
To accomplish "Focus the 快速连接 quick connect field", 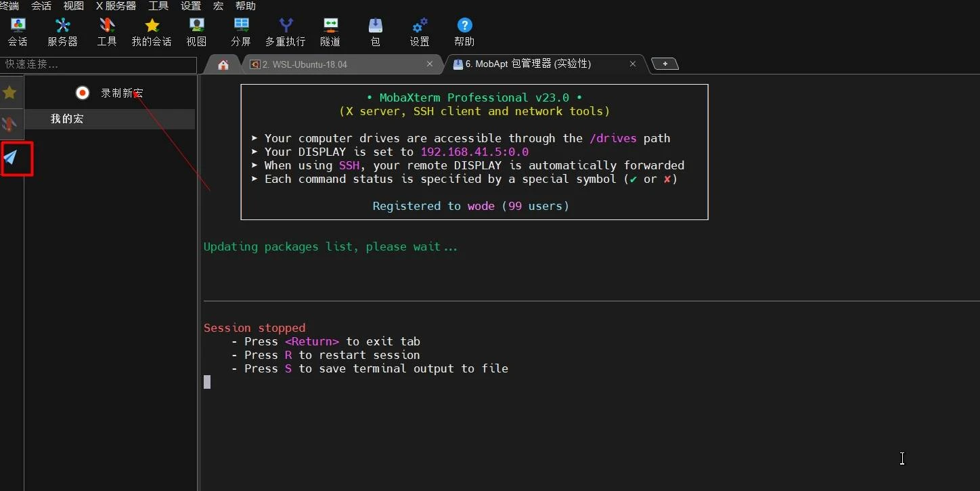I will click(x=99, y=64).
